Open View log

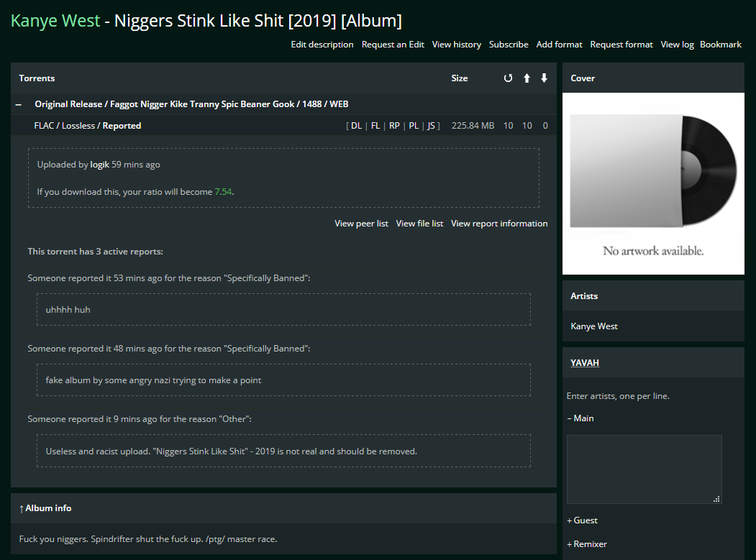(x=678, y=45)
